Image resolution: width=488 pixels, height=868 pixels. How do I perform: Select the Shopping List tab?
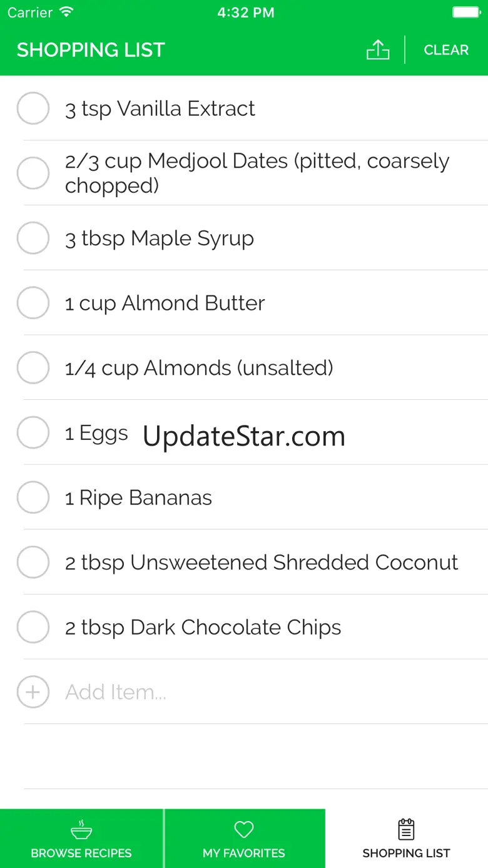[x=407, y=839]
